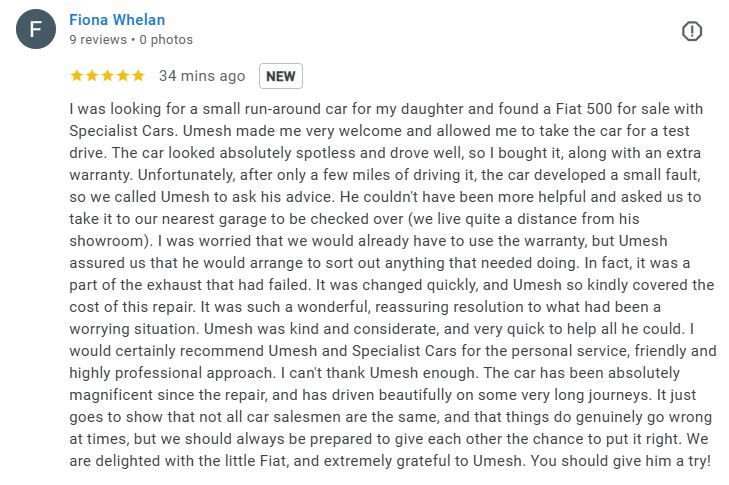
Task: Click the first star of the rating
Action: 76,76
